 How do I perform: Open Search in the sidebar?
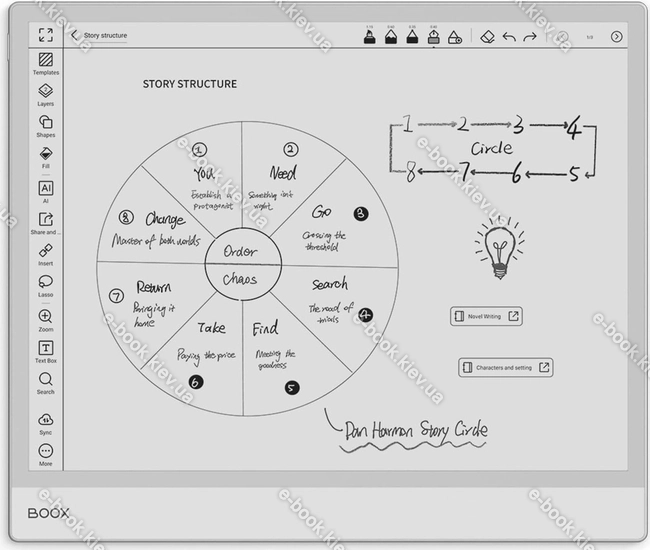click(46, 383)
